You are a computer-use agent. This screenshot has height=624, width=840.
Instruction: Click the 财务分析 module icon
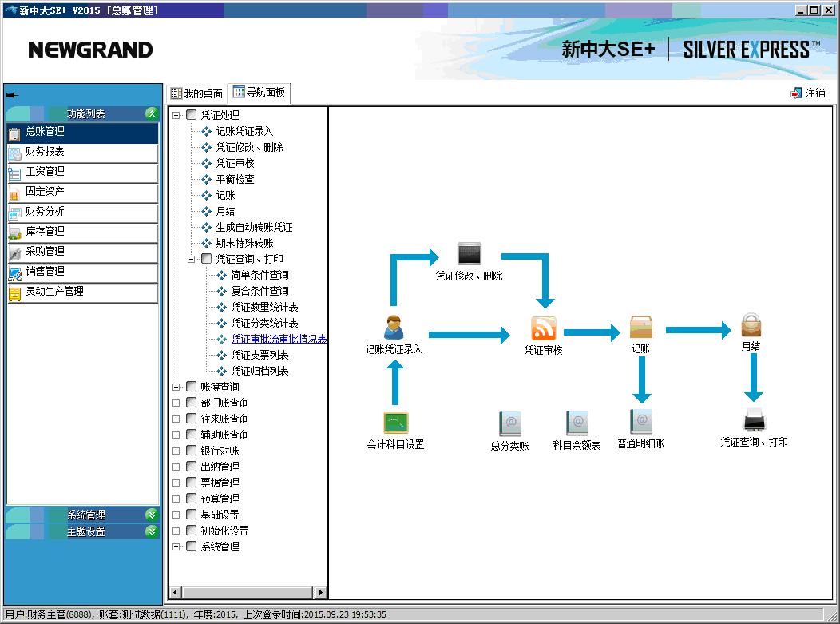tap(15, 213)
